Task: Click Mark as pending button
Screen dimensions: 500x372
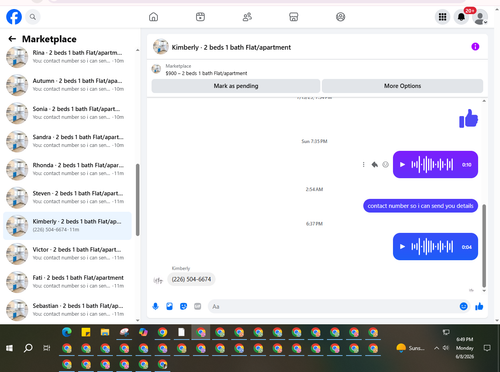Action: (x=236, y=86)
